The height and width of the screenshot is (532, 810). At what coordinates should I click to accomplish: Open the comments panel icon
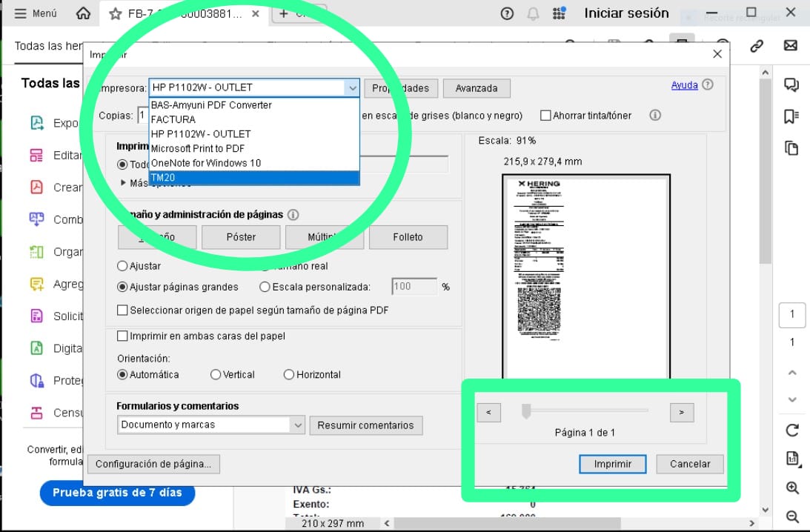coord(791,84)
